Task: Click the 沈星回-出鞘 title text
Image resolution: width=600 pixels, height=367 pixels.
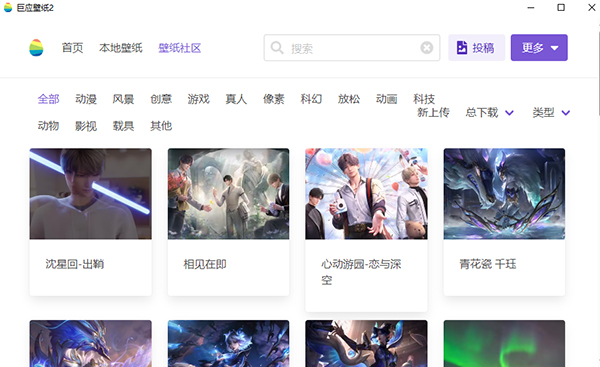Action: coord(75,264)
